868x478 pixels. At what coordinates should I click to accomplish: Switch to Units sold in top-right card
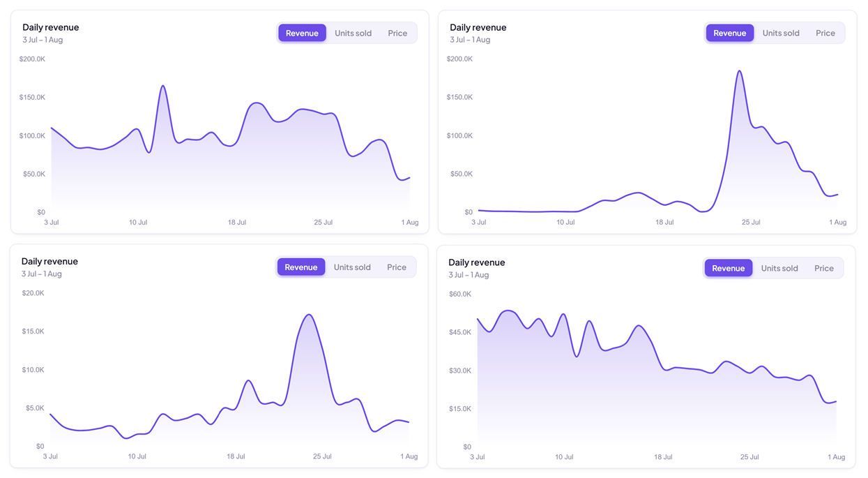tap(781, 33)
